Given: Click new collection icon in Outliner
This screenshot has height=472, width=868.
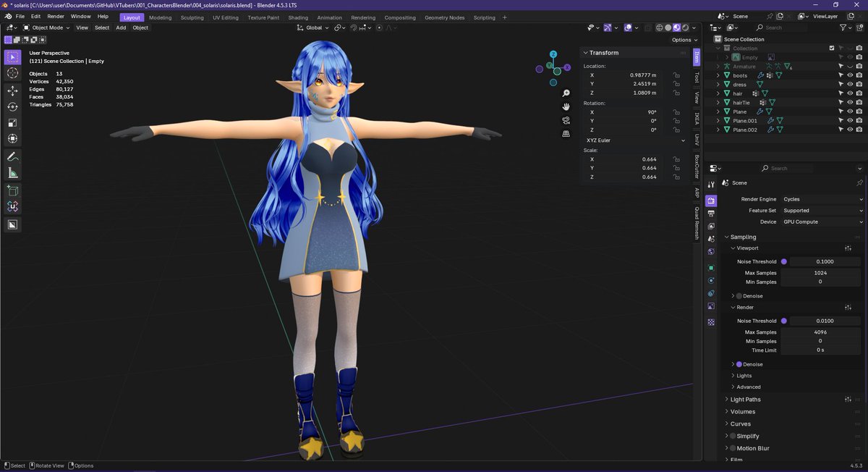Looking at the screenshot, I should [859, 28].
